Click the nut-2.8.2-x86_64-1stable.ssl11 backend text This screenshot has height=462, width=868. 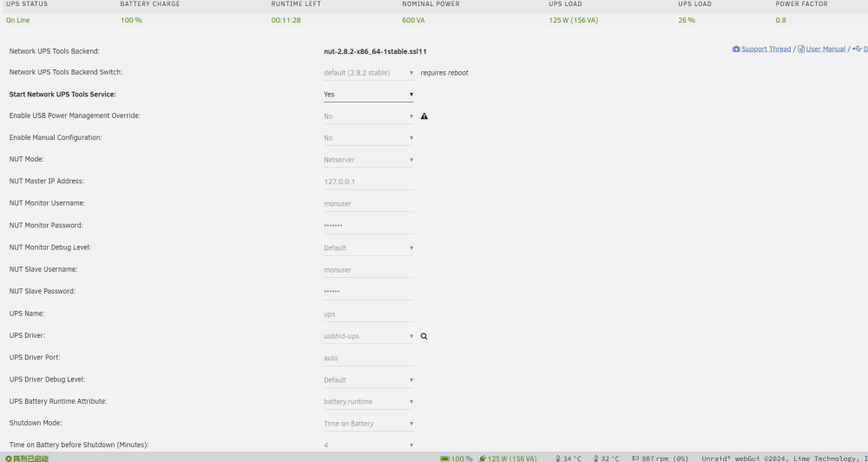click(375, 51)
